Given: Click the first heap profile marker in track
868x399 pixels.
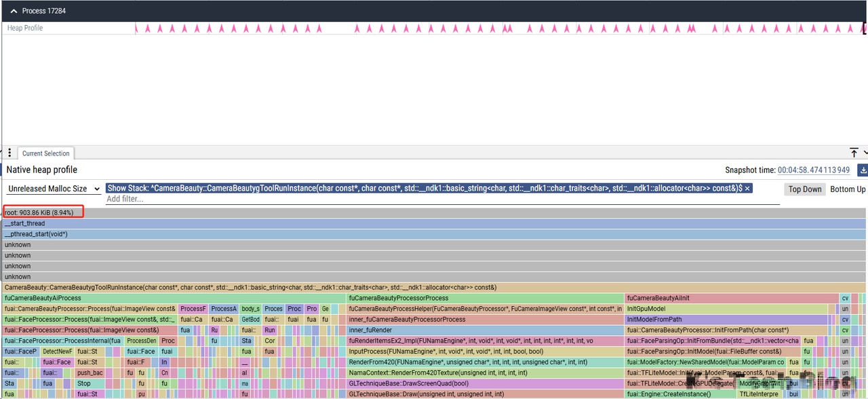Looking at the screenshot, I should click(x=136, y=28).
